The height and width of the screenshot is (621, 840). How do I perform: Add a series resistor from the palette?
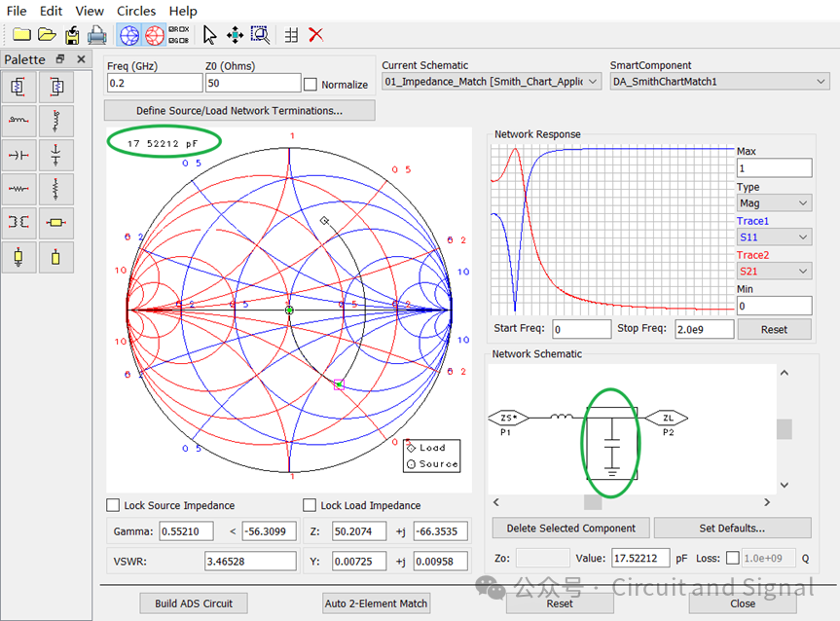click(18, 189)
